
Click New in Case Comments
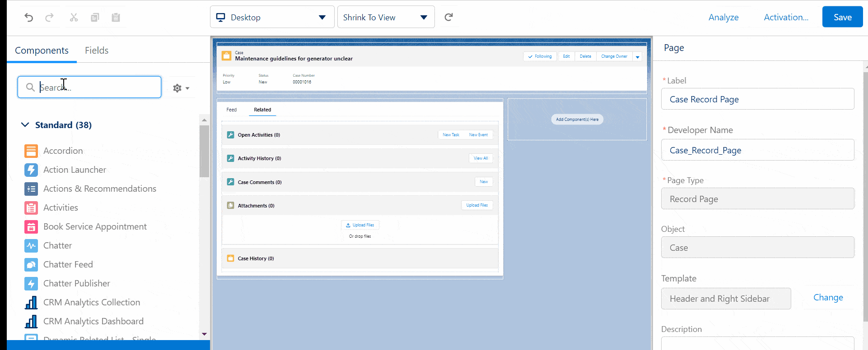[484, 182]
